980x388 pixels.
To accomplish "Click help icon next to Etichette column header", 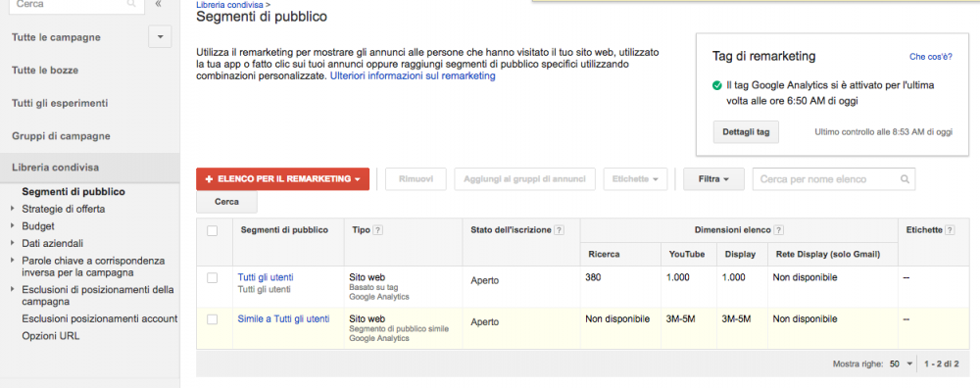I will 950,230.
